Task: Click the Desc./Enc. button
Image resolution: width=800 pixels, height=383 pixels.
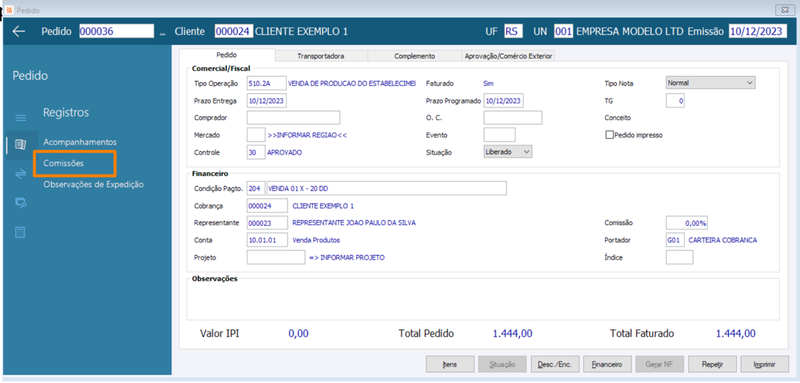Action: point(555,365)
